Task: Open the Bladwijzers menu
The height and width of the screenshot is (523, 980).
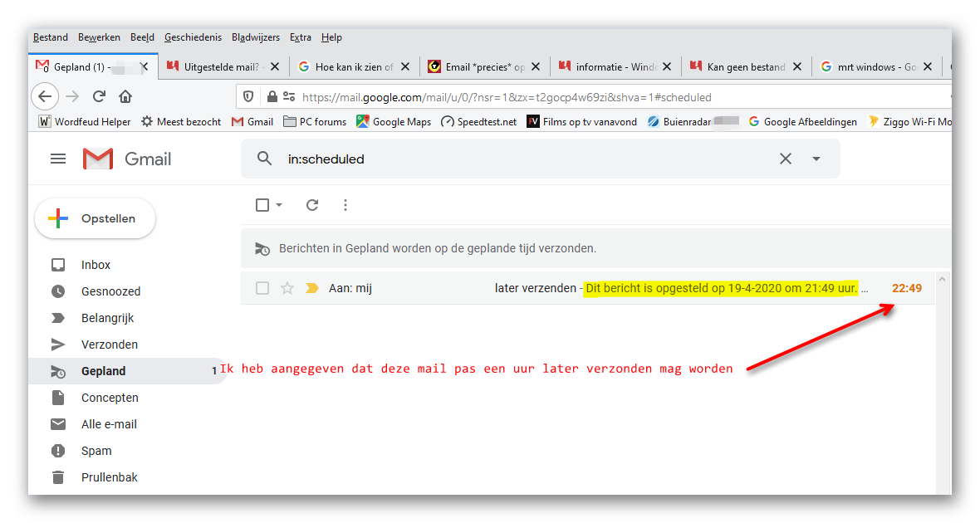Action: tap(256, 37)
